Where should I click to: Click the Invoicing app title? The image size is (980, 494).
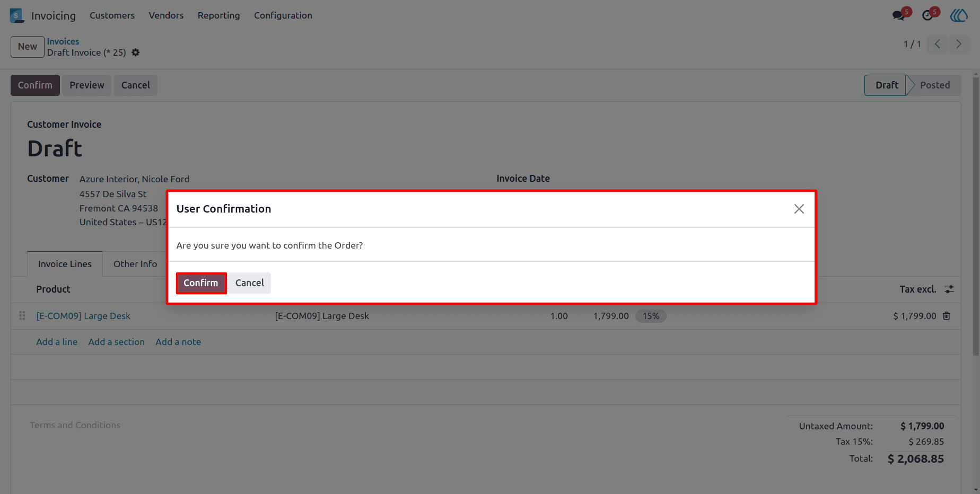pos(54,16)
